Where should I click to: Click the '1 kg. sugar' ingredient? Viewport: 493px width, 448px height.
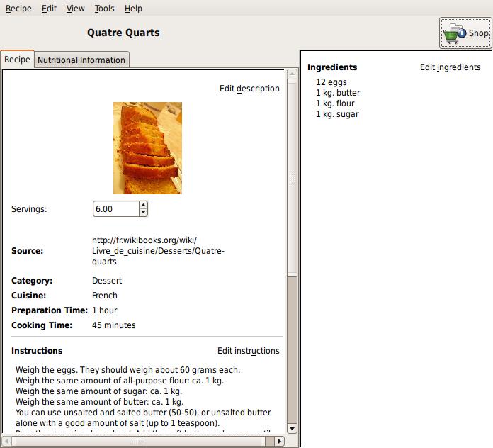click(x=337, y=114)
